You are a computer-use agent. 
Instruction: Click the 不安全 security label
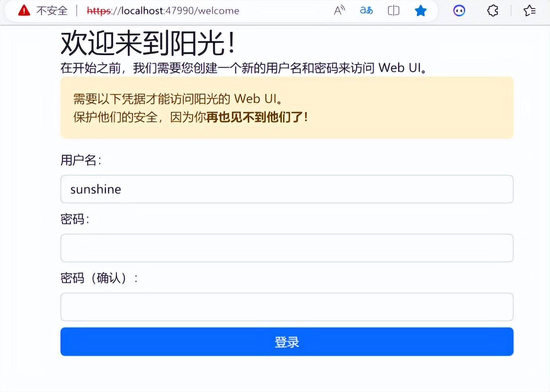pyautogui.click(x=52, y=11)
